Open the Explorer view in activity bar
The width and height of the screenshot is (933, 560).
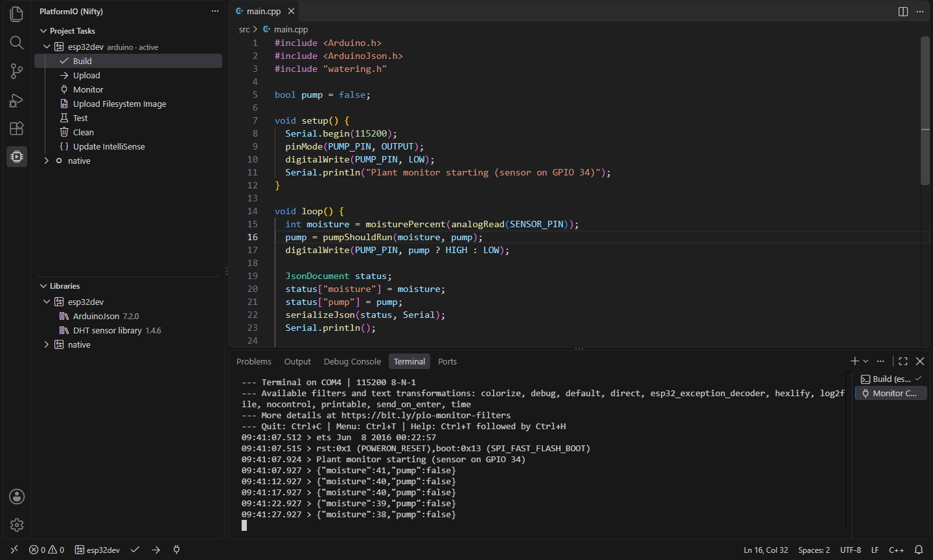[17, 14]
